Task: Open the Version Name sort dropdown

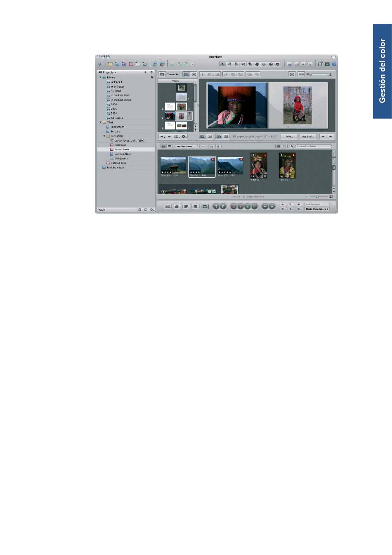Action: click(187, 146)
